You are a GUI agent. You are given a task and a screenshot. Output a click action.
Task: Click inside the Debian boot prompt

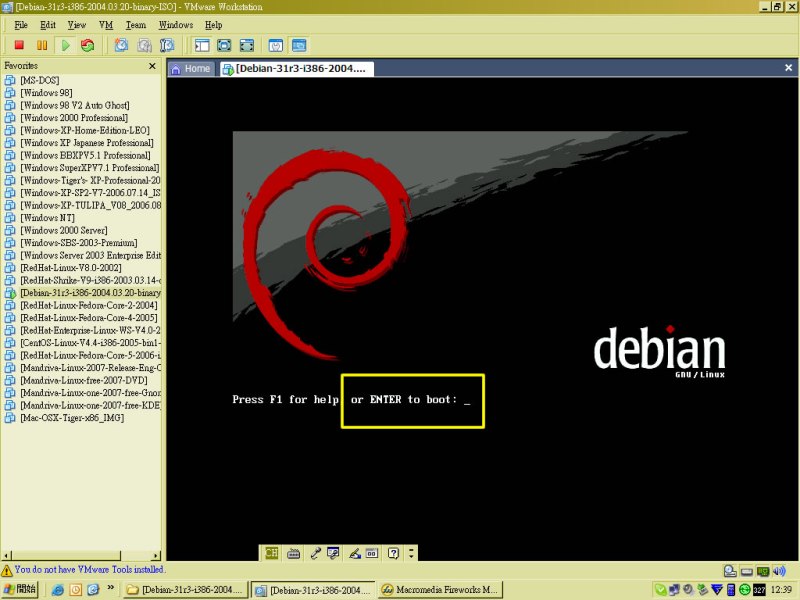tap(412, 401)
